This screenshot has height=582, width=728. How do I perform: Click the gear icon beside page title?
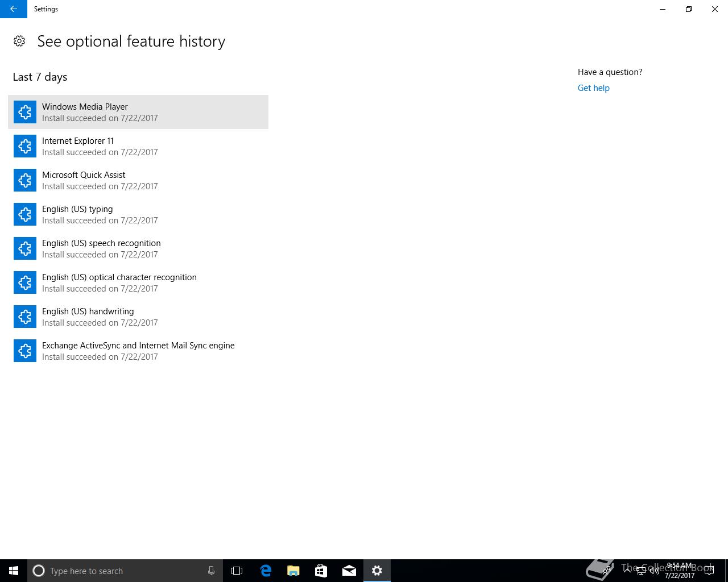coord(19,41)
